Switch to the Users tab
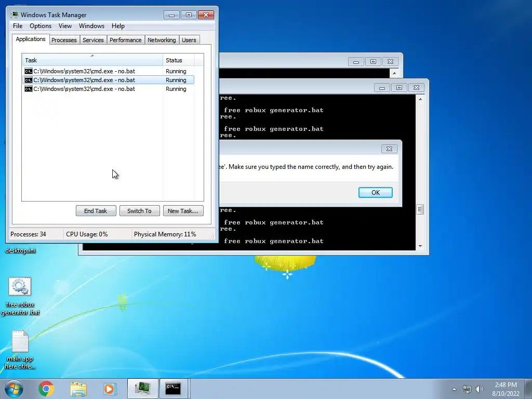 pyautogui.click(x=189, y=40)
